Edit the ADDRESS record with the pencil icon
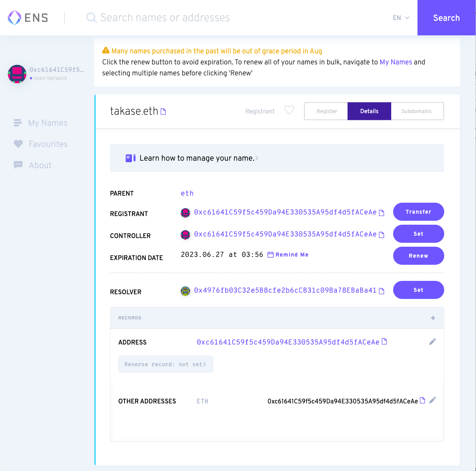 [x=432, y=341]
